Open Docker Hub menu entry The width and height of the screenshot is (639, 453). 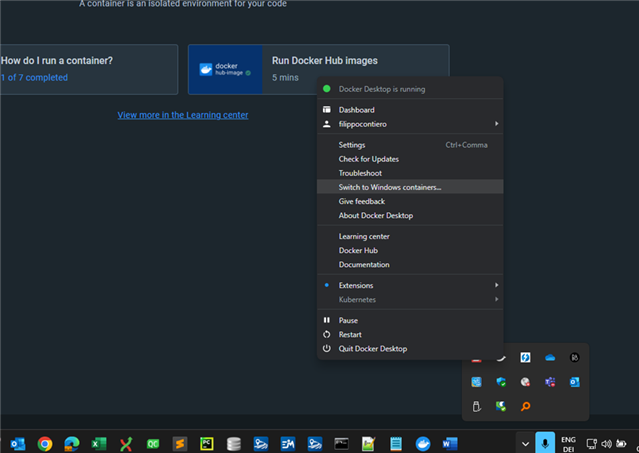pos(410,251)
